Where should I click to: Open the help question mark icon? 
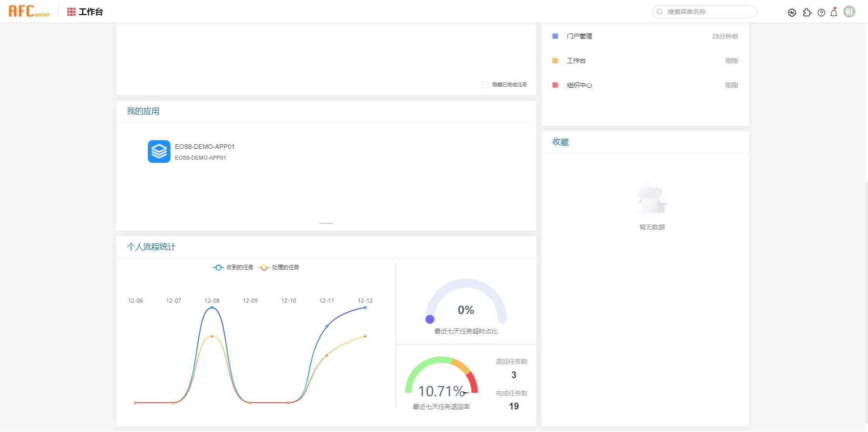point(821,13)
